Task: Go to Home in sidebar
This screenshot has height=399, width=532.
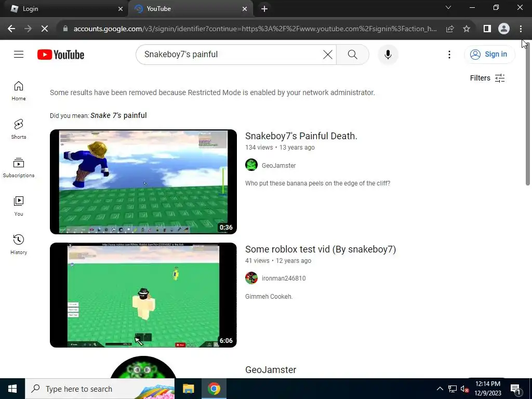Action: [x=19, y=91]
